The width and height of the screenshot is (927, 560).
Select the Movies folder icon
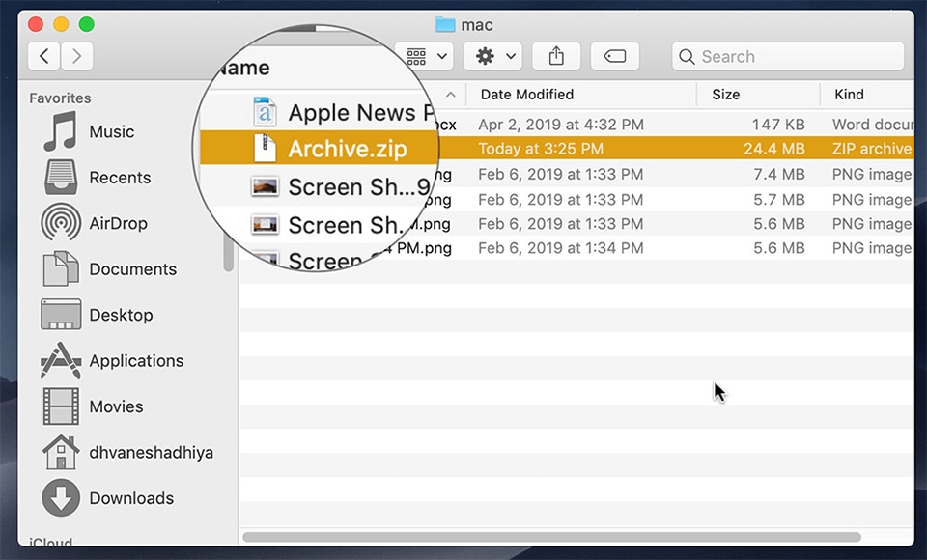[60, 406]
